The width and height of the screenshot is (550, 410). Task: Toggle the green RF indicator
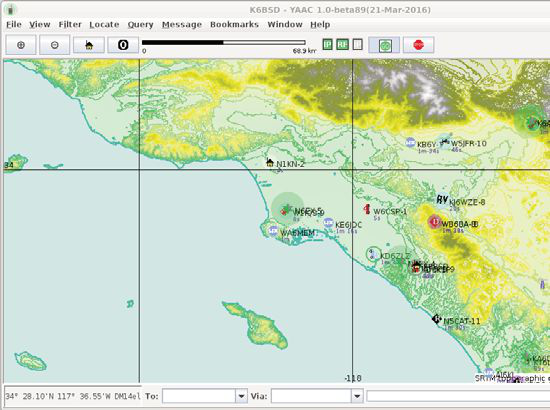pyautogui.click(x=342, y=45)
